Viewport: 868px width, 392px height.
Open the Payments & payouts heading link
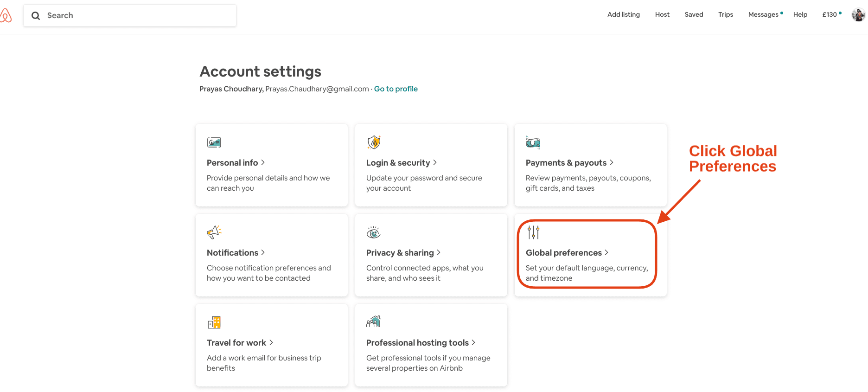566,163
